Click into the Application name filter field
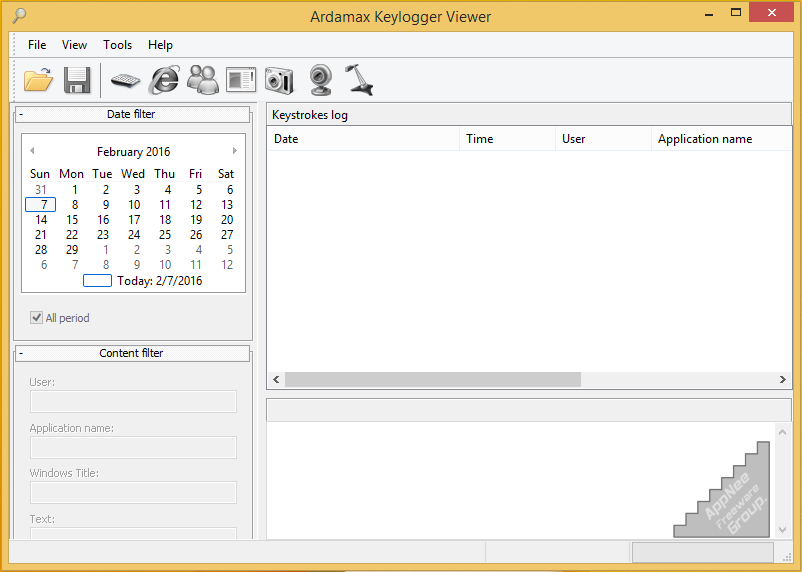 (133, 447)
